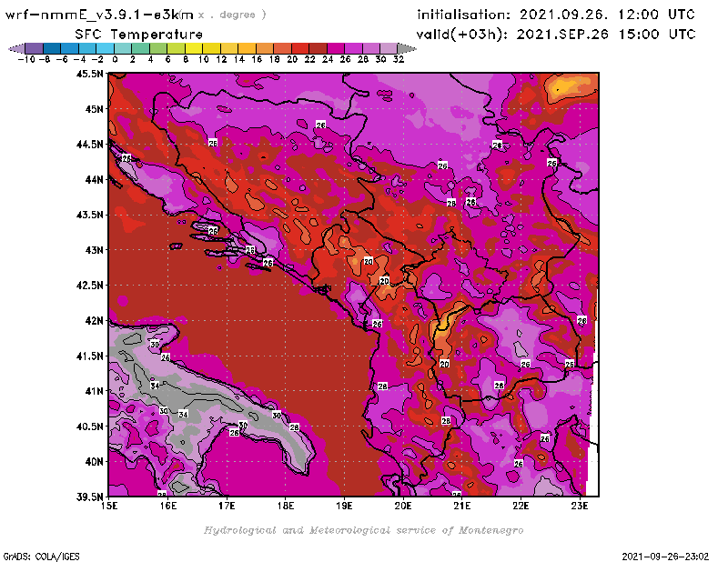This screenshot has height=562, width=728.
Task: Click the 'Hydrological and Meteorological service of Montenegro' caption
Action: [363, 530]
